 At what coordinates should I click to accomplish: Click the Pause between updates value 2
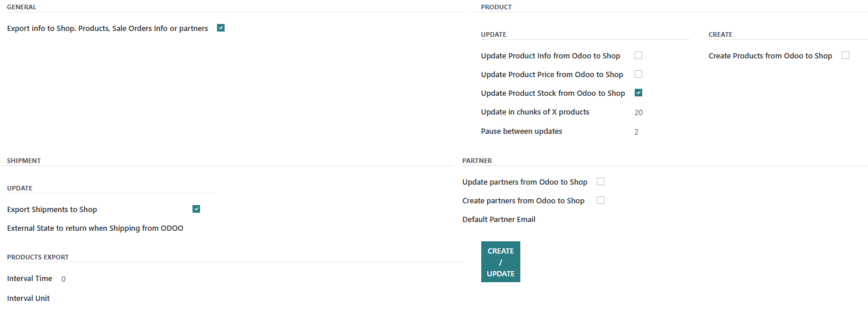tap(636, 131)
